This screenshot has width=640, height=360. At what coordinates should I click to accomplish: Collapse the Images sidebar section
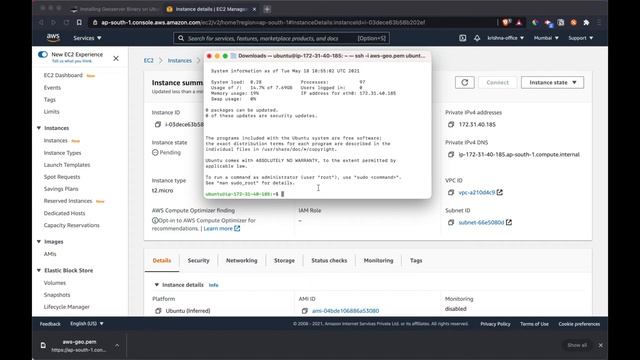click(39, 242)
